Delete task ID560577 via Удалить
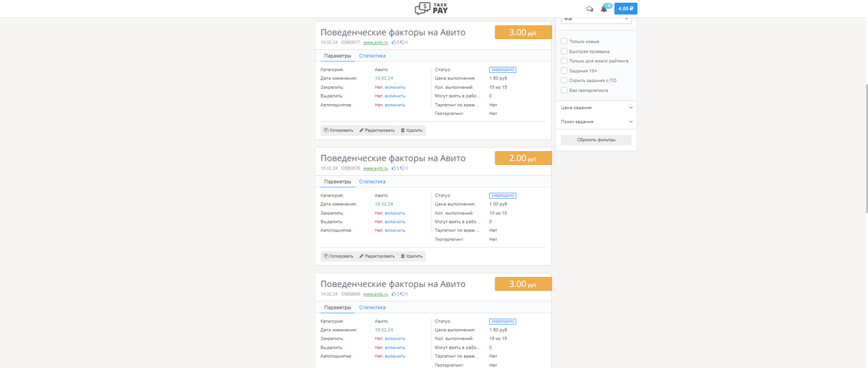868x368 pixels. [x=412, y=130]
